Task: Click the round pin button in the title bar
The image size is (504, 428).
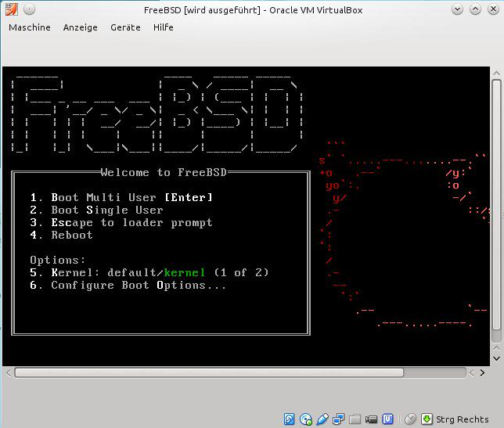Action: (28, 9)
